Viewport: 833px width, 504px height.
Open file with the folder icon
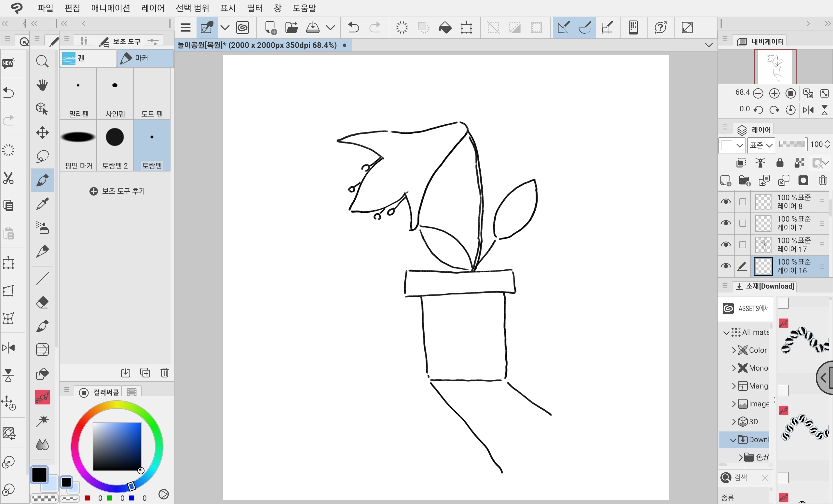[292, 27]
